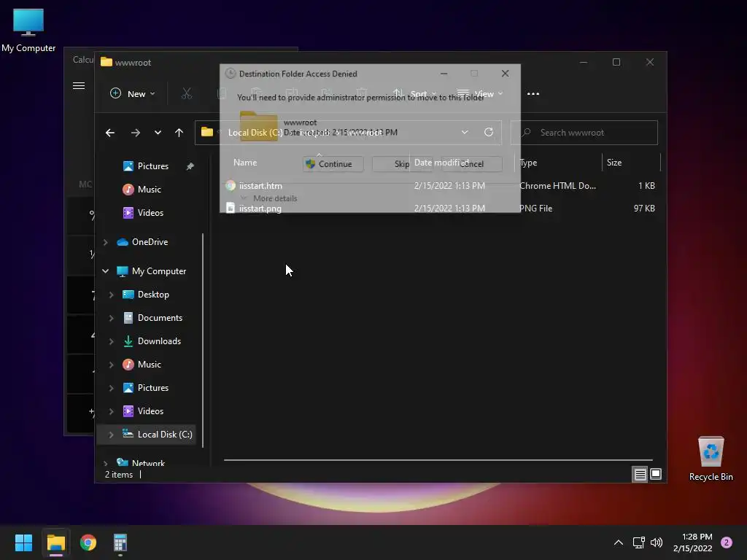
Task: Open Music in quick access
Action: pos(149,190)
